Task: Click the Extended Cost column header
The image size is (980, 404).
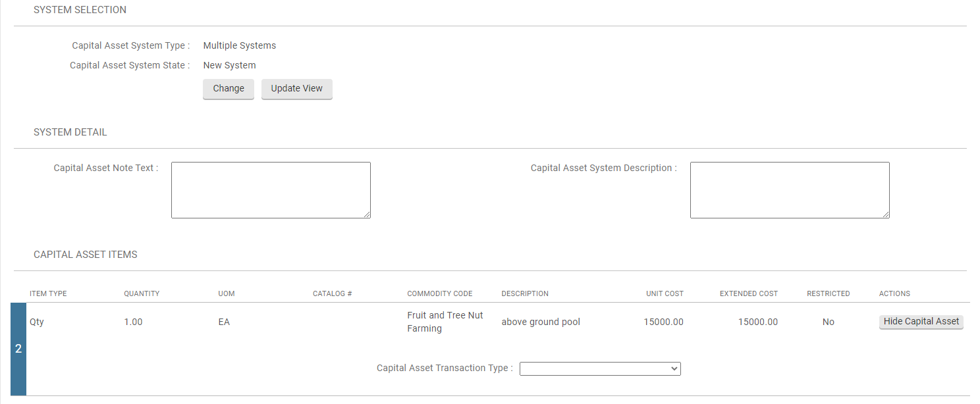Action: pyautogui.click(x=748, y=293)
